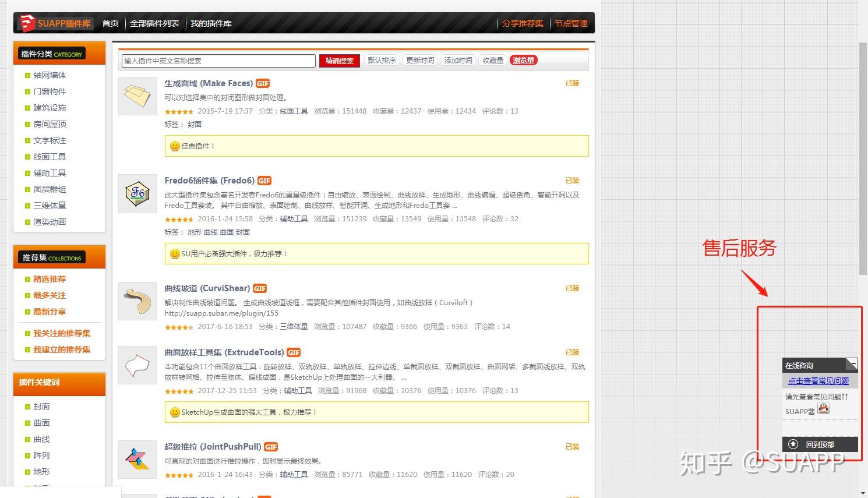Click 线面工具 category link in Make Faces row
The image size is (868, 498).
point(294,111)
